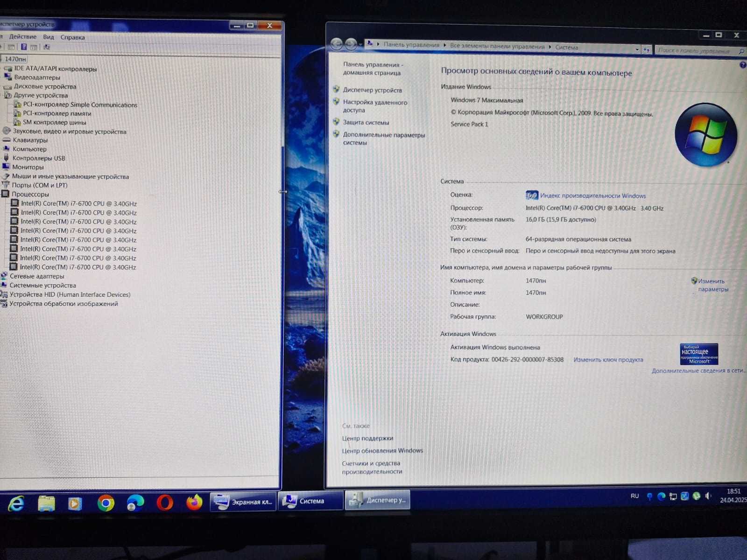Open Дополнительные сведения в сети link
The height and width of the screenshot is (560, 747).
click(698, 371)
